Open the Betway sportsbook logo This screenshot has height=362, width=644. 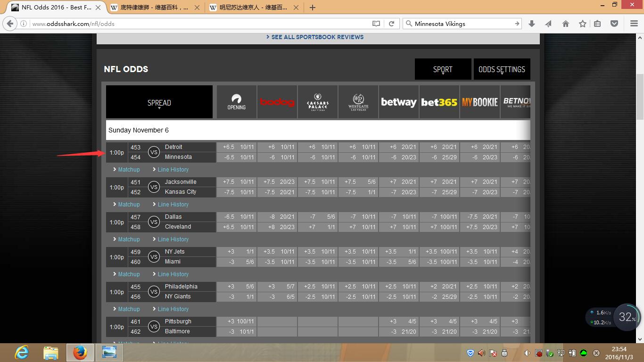[x=399, y=102]
